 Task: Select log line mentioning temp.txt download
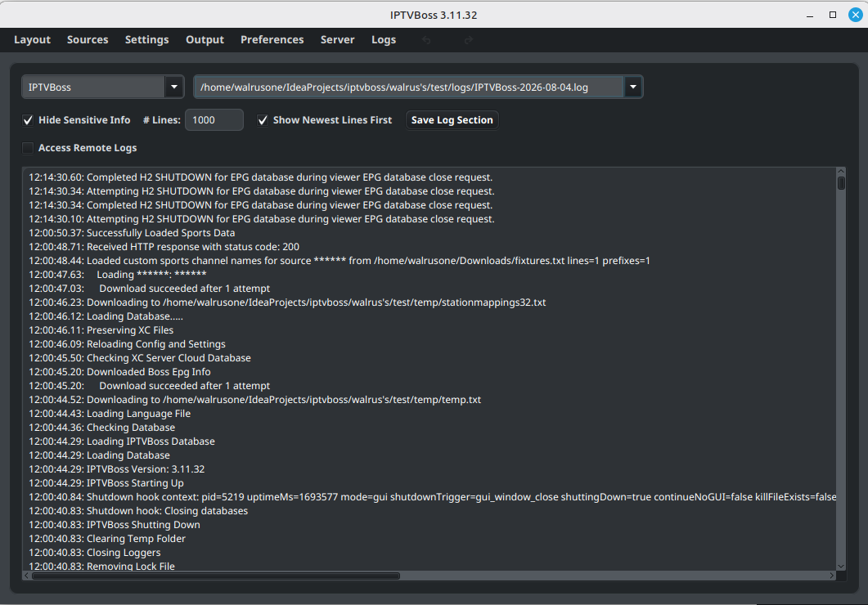pyautogui.click(x=254, y=399)
